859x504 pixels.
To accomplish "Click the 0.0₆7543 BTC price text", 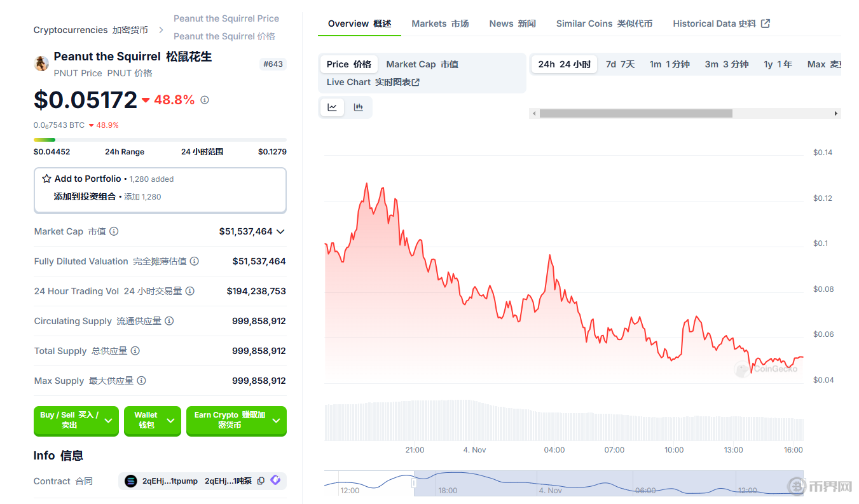I will [x=59, y=125].
